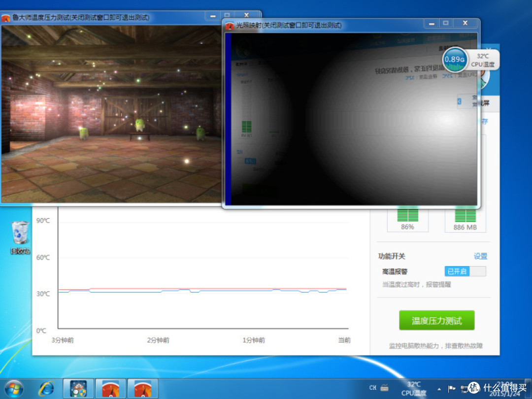The width and height of the screenshot is (532, 399).
Task: Open the Recycle Bin on the desktop
Action: pyautogui.click(x=20, y=233)
